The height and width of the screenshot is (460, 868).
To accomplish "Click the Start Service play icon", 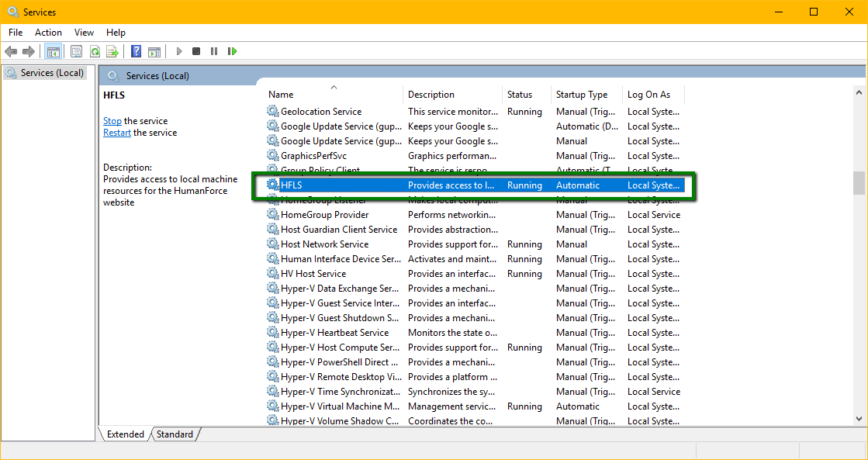I will click(x=179, y=51).
